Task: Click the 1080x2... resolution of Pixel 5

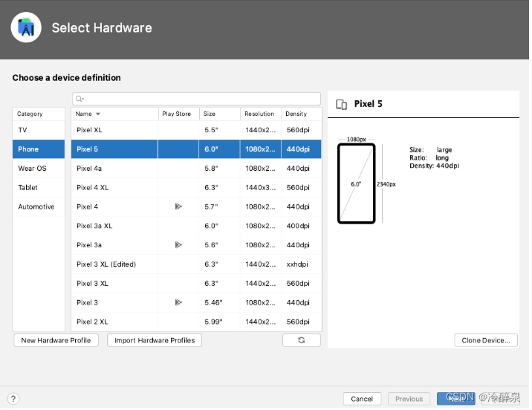Action: [x=261, y=149]
